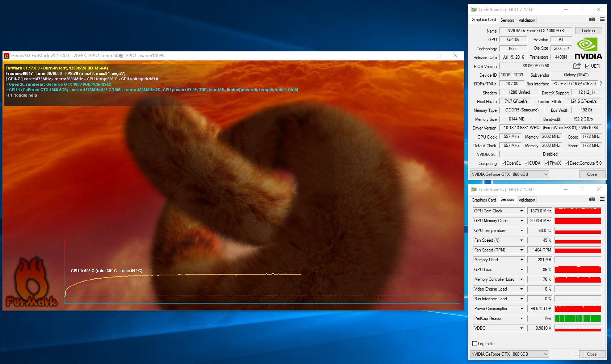Image resolution: width=611 pixels, height=364 pixels.
Task: Click the GPU Load red history graph
Action: (x=578, y=270)
